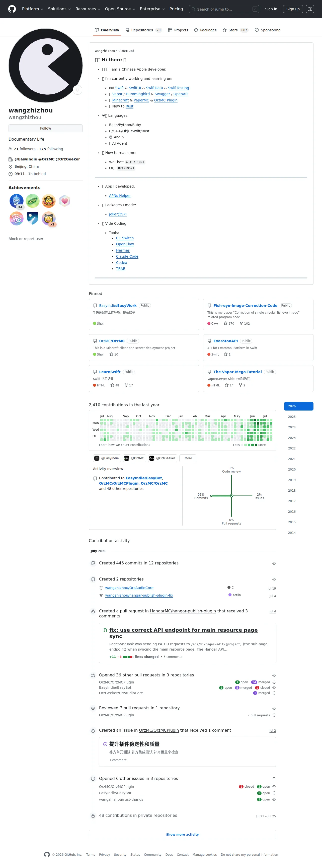This screenshot has width=322, height=868.
Task: Click the Search or jump to field
Action: pos(224,9)
